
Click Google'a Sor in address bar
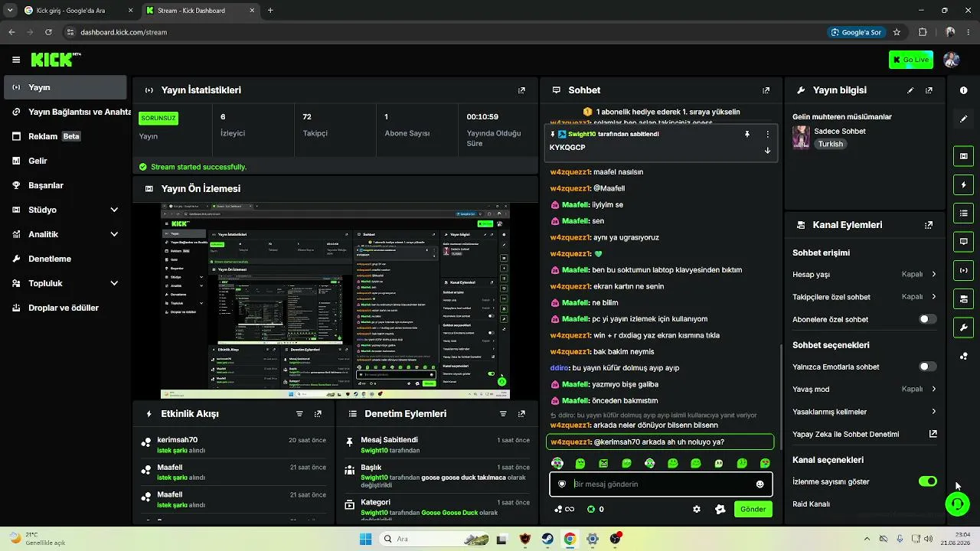click(x=856, y=32)
